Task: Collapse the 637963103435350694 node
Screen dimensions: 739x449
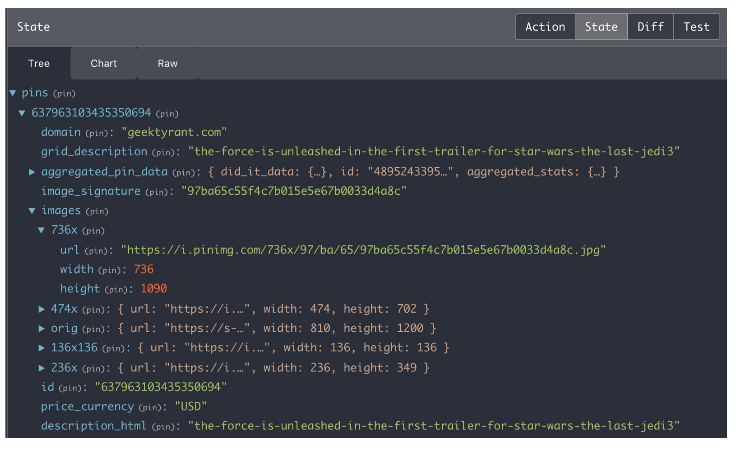Action: tap(23, 113)
